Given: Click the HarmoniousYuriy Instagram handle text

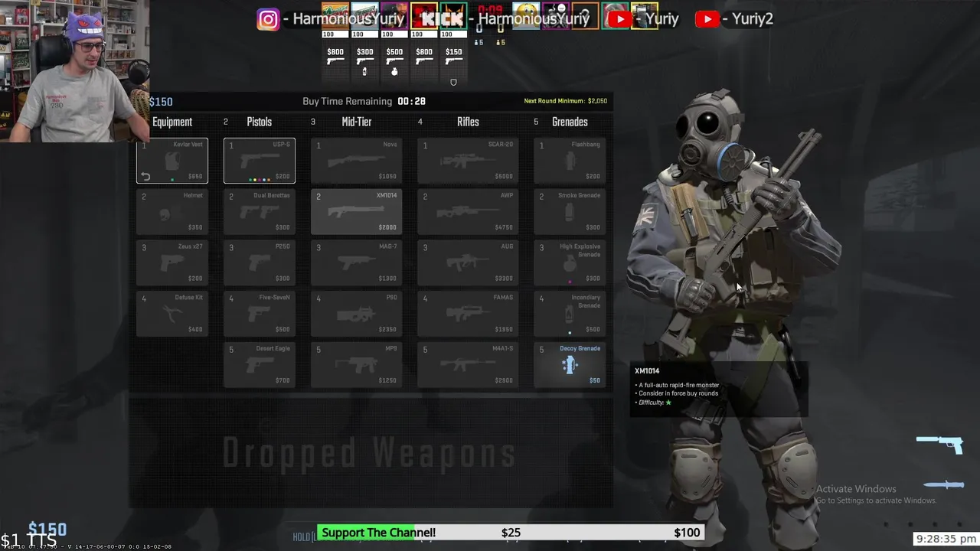Looking at the screenshot, I should click(350, 19).
